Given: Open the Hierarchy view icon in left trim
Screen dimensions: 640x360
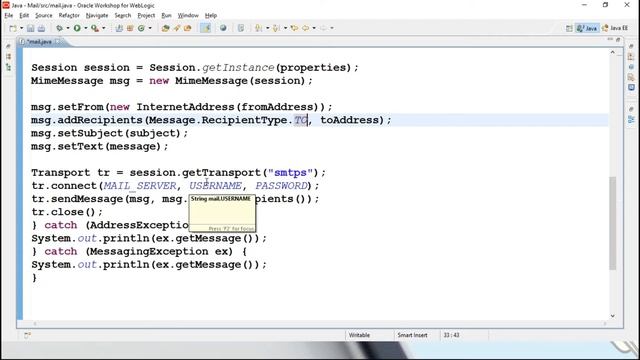Looking at the screenshot, I should (x=8, y=67).
